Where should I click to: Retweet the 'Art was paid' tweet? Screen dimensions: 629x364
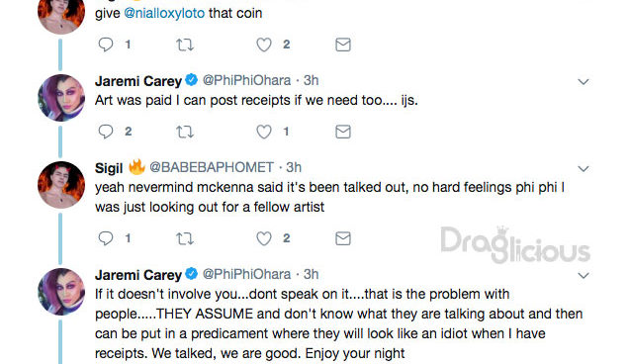coord(185,132)
